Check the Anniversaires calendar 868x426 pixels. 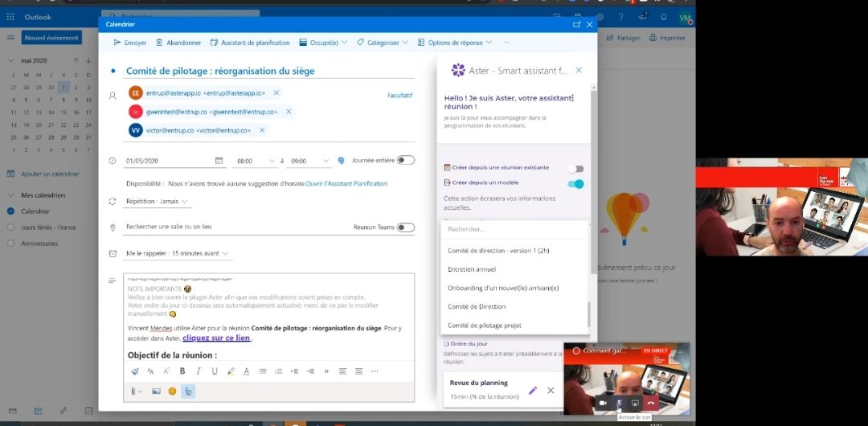[10, 244]
